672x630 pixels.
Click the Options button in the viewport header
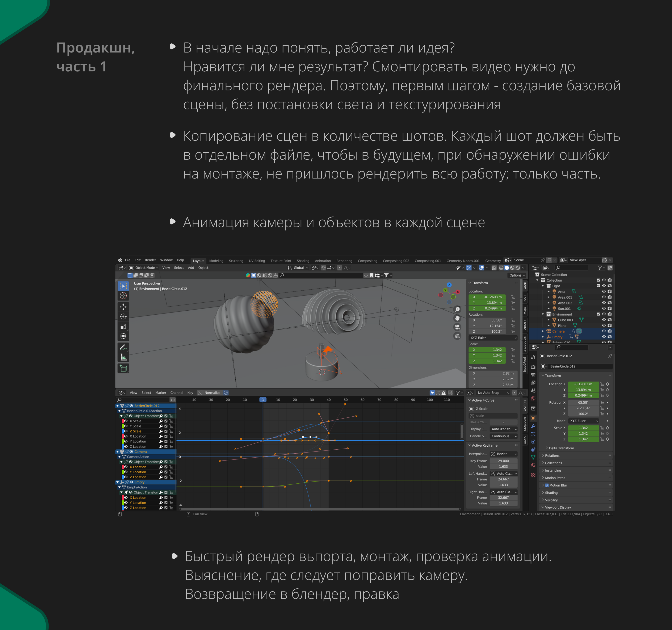pyautogui.click(x=516, y=275)
